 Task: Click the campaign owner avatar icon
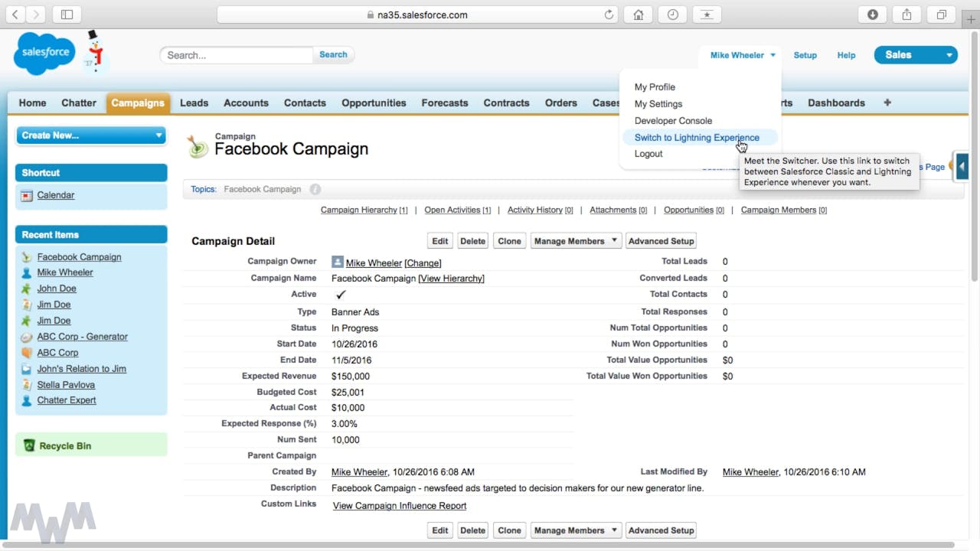pyautogui.click(x=337, y=262)
